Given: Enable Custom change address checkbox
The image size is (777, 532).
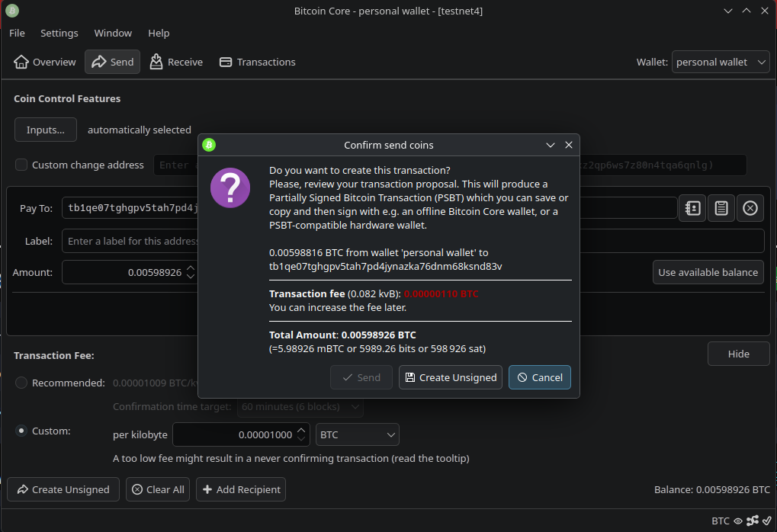Looking at the screenshot, I should (x=21, y=165).
